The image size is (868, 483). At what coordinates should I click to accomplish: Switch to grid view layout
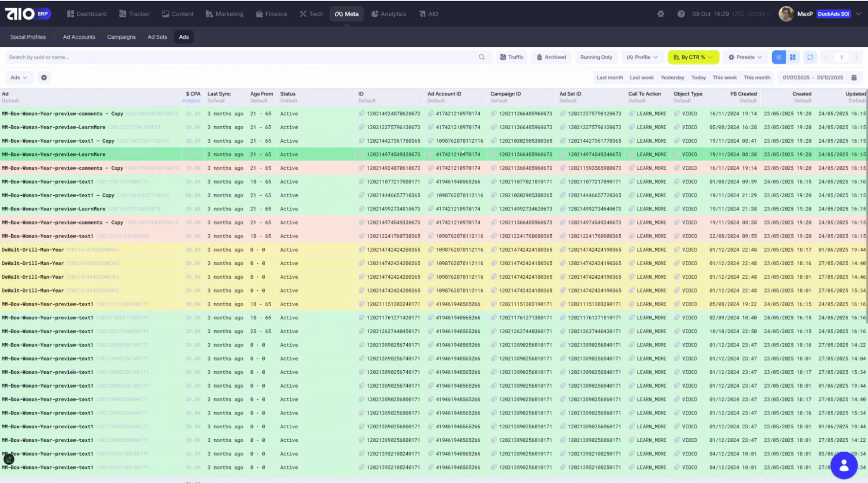[792, 57]
